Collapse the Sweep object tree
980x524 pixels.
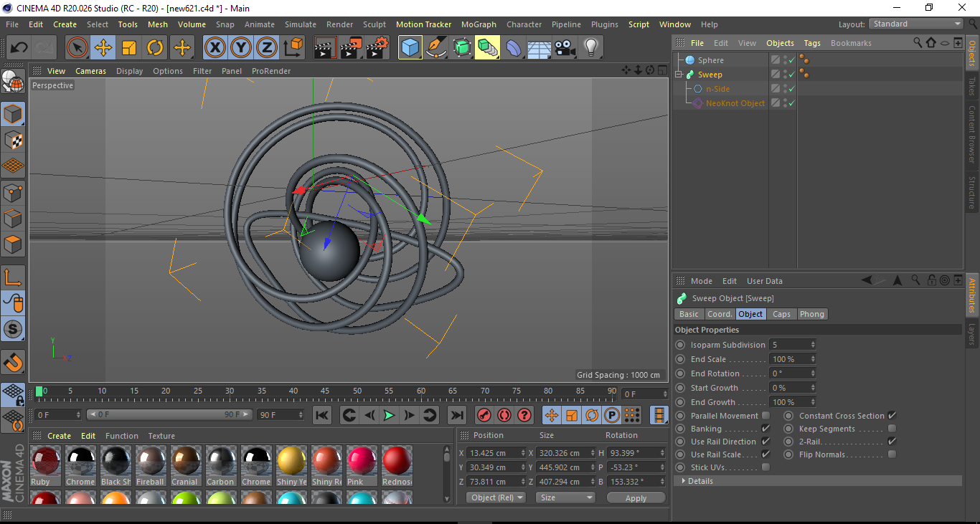click(x=679, y=75)
